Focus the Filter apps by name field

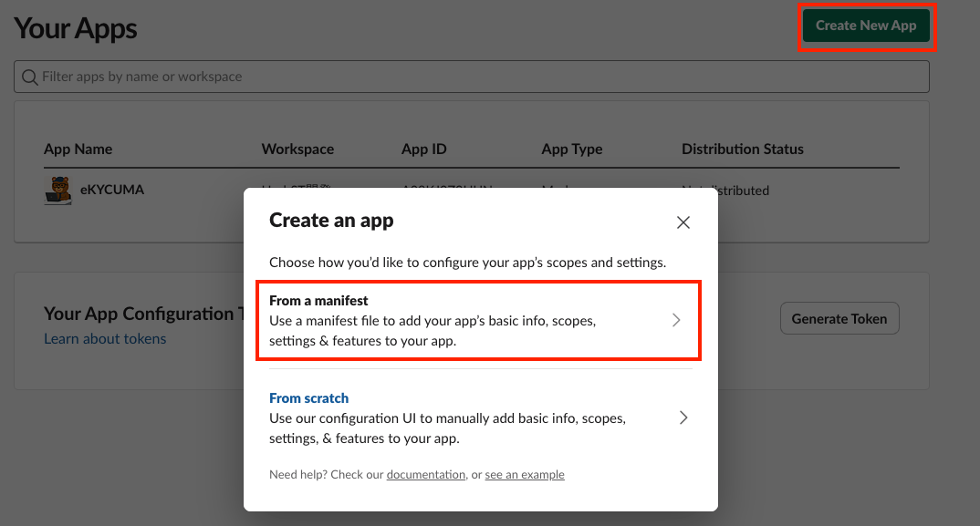pyautogui.click(x=472, y=77)
